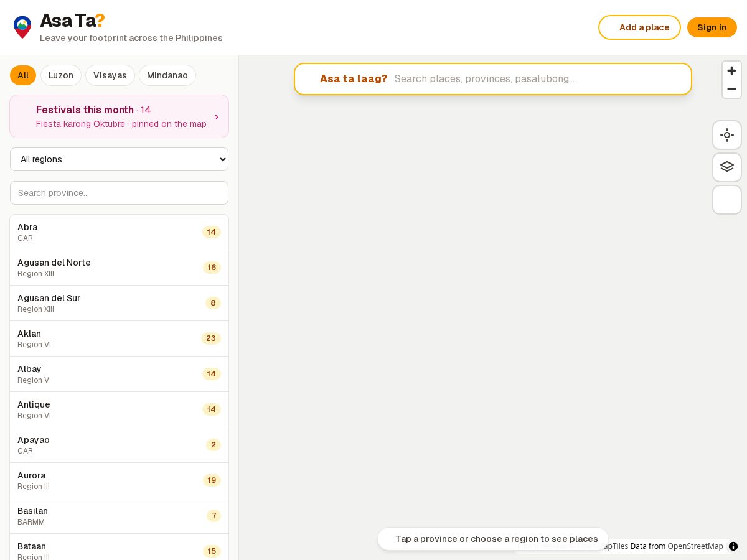Select the All island group filter

23,75
